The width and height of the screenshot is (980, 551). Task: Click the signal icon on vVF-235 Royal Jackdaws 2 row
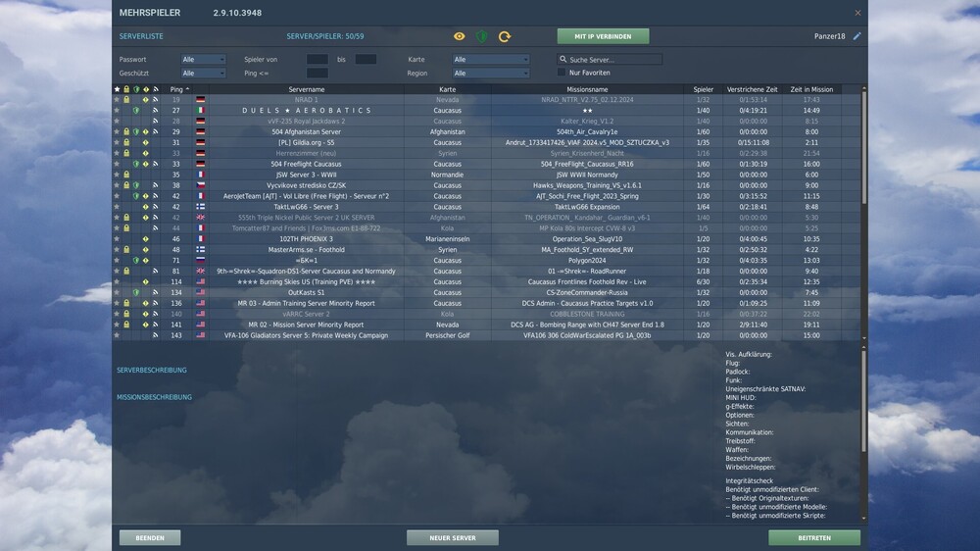pyautogui.click(x=156, y=121)
